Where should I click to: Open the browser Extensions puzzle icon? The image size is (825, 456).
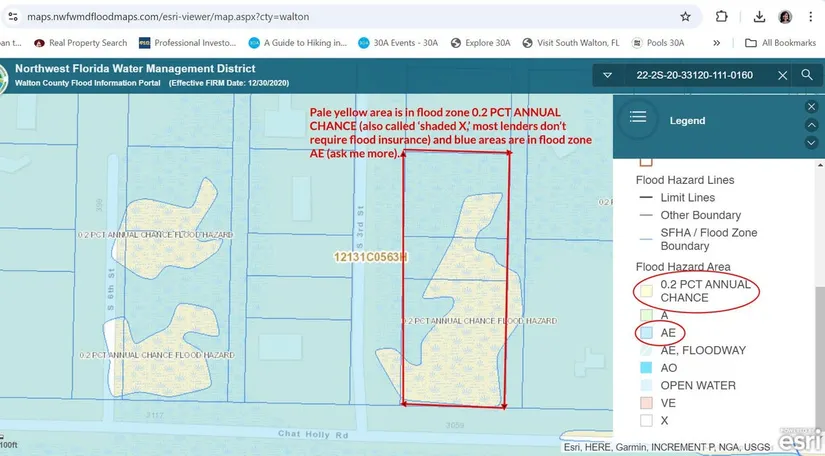(x=721, y=17)
